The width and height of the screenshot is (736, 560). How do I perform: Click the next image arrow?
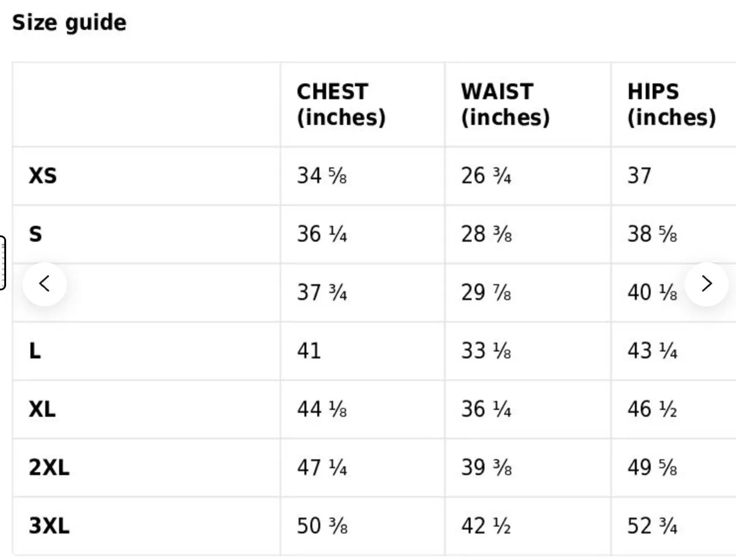pos(706,284)
